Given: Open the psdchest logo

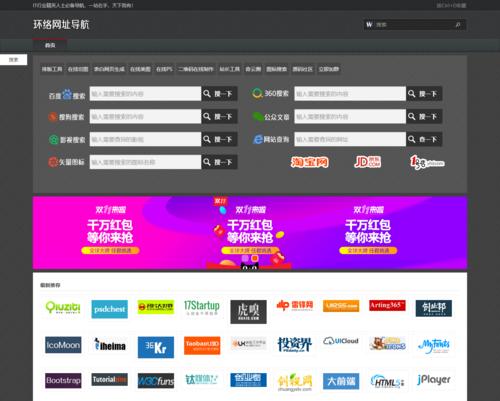Looking at the screenshot, I should click(109, 309).
